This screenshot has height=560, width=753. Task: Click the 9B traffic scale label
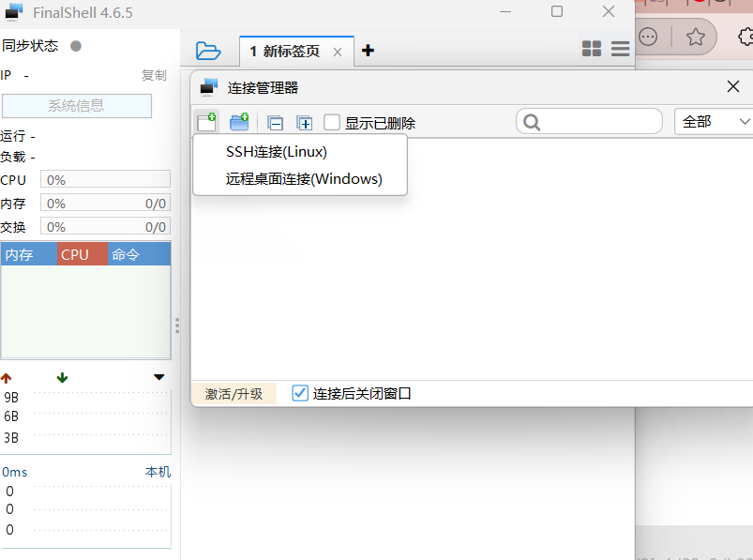[x=11, y=397]
